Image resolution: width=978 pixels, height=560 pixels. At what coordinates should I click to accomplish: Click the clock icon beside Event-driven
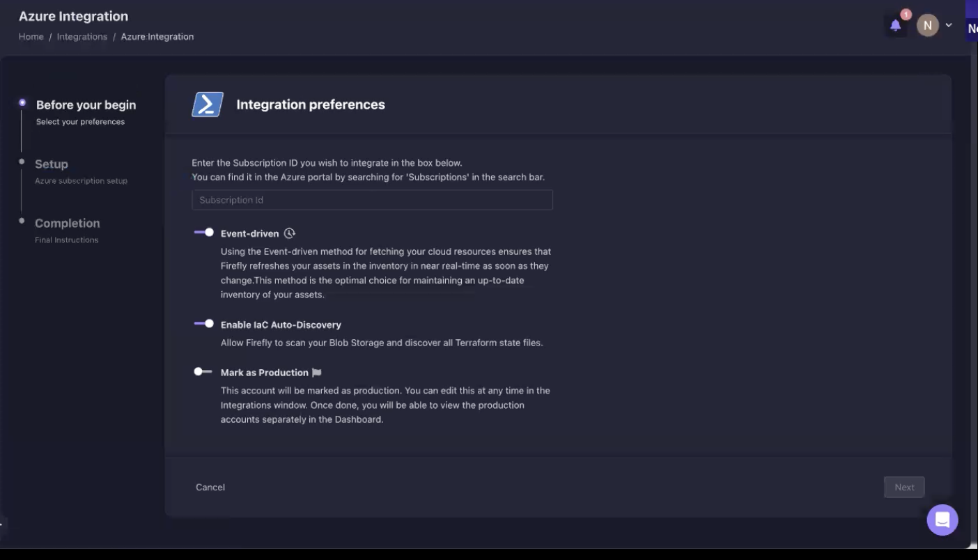290,233
